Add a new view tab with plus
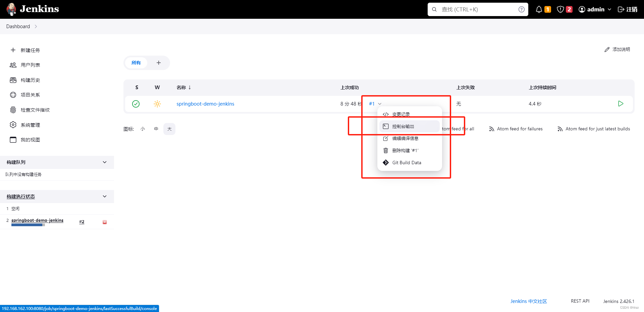This screenshot has width=644, height=312. (x=159, y=63)
